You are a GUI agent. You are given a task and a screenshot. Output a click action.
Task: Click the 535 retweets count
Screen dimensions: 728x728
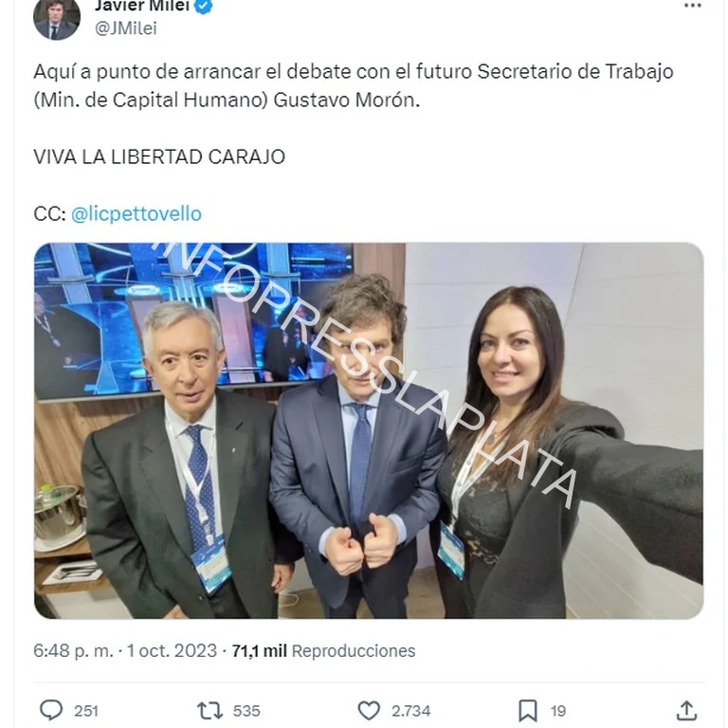click(246, 711)
